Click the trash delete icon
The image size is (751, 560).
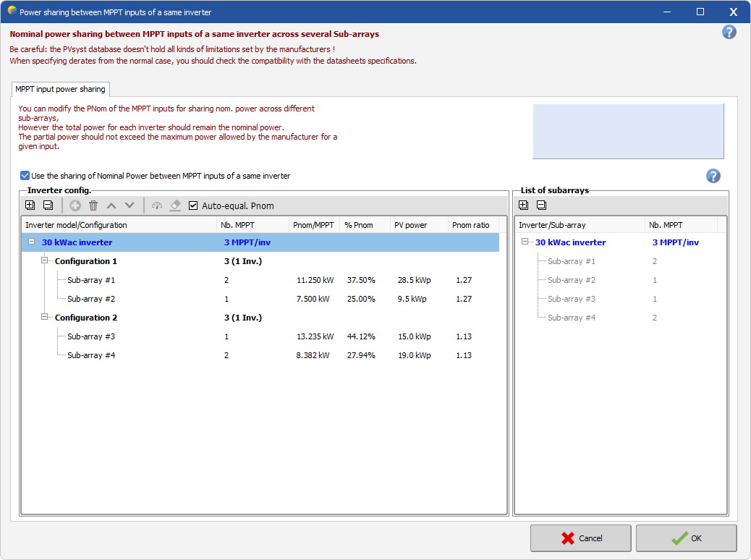93,205
